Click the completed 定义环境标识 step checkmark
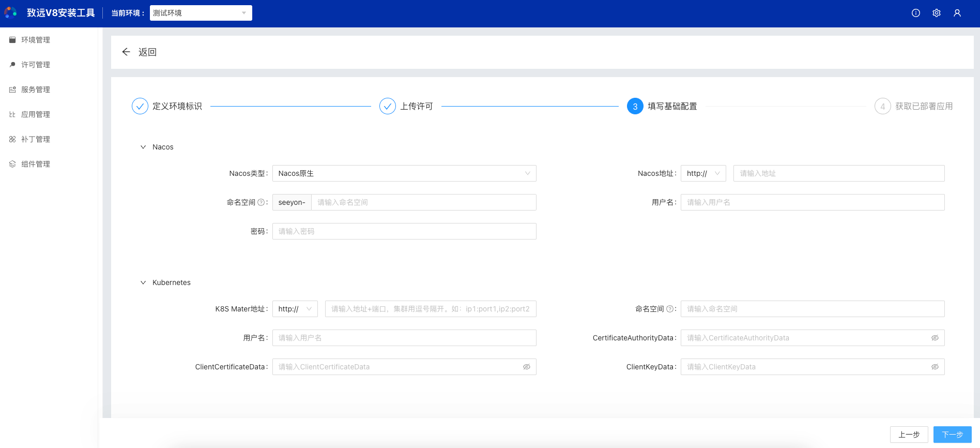 pyautogui.click(x=140, y=106)
